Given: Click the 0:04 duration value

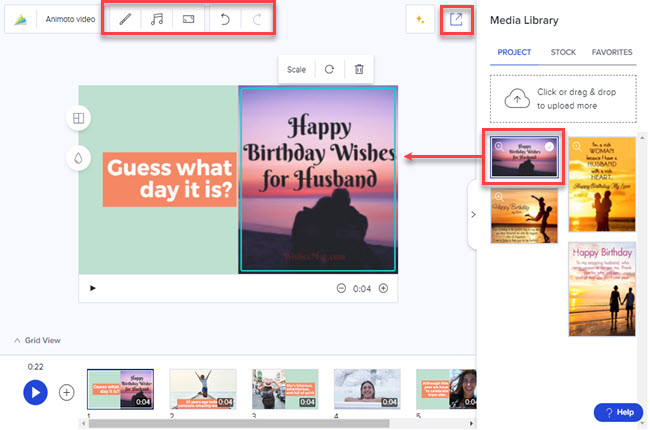Looking at the screenshot, I should [362, 289].
